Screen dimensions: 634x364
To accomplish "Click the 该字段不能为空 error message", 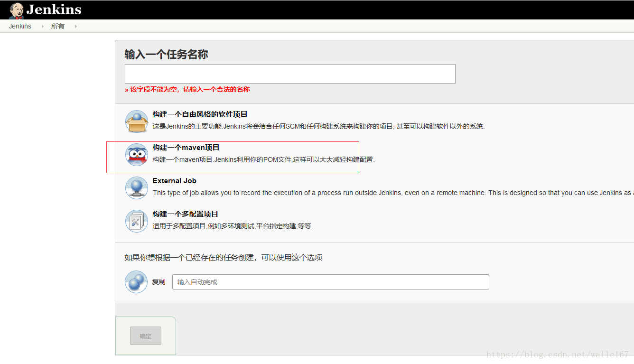I will click(187, 89).
